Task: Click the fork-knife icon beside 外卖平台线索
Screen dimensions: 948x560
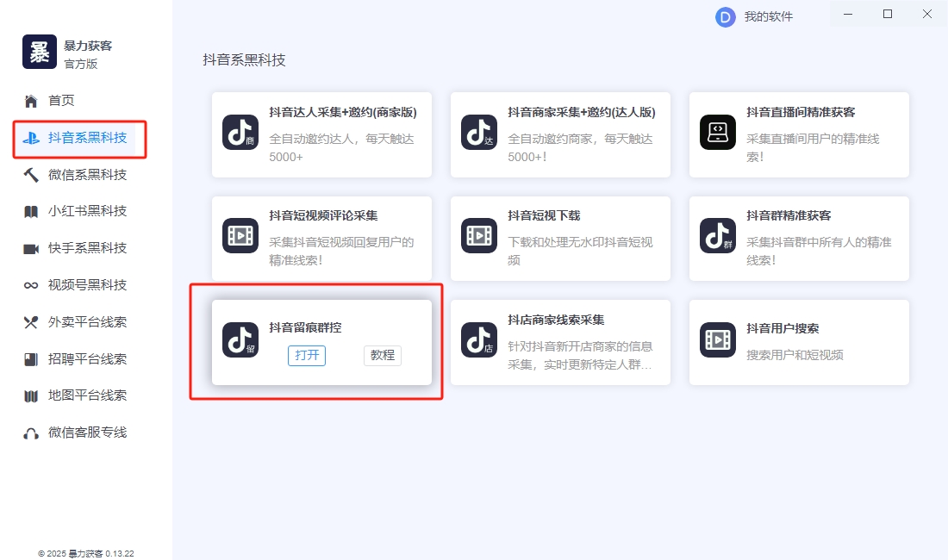Action: pyautogui.click(x=31, y=322)
